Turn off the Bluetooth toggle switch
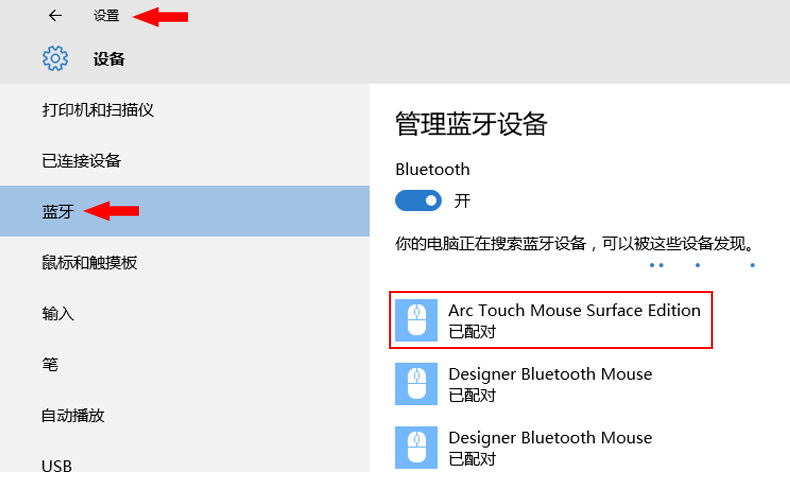 (x=418, y=200)
